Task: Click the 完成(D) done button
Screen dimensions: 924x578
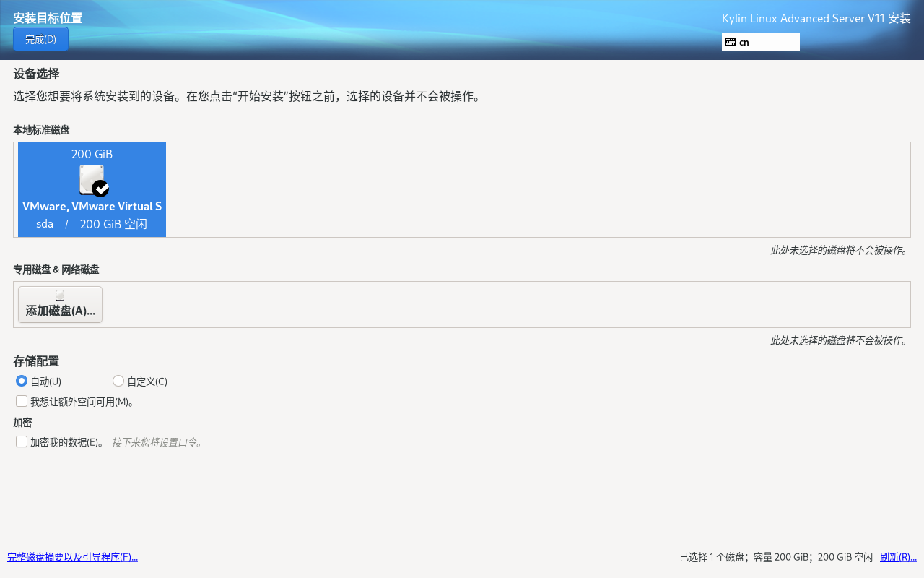Action: point(40,39)
